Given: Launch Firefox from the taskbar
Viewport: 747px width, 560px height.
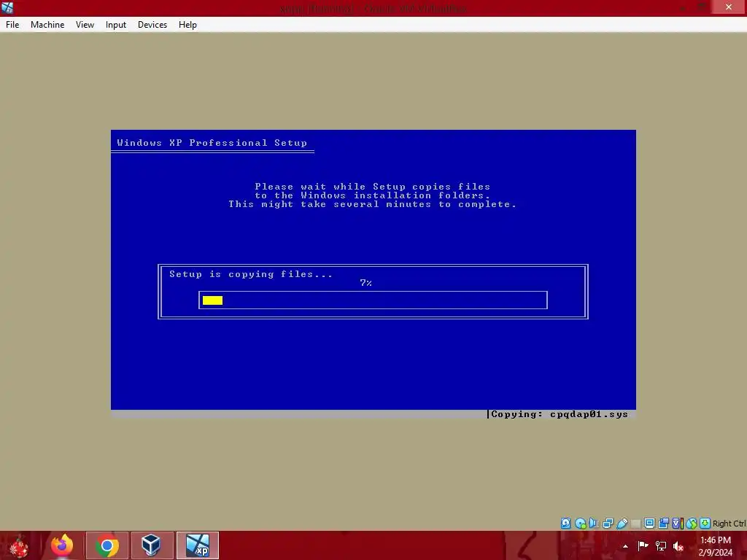Looking at the screenshot, I should [x=62, y=545].
